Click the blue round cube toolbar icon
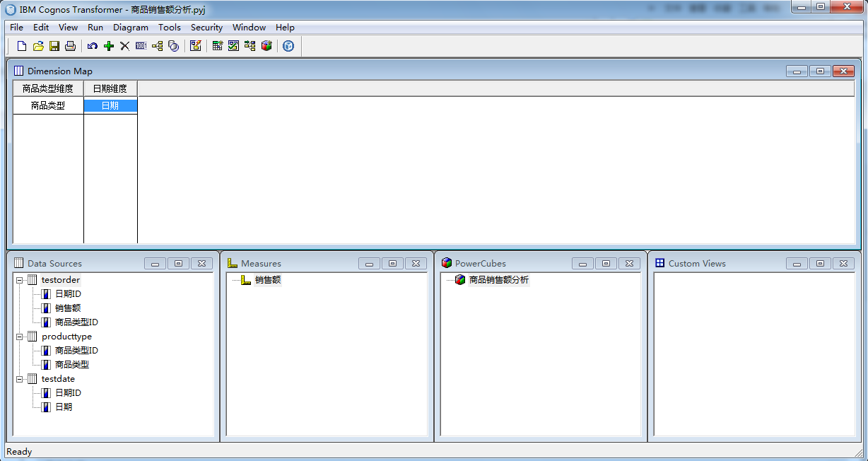Image resolution: width=868 pixels, height=461 pixels. (288, 46)
